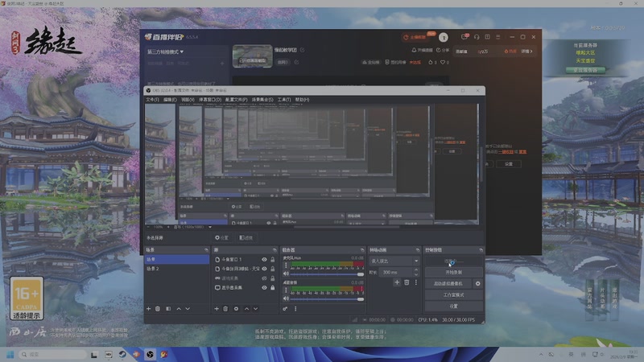Remove selected source with trash icon

(225, 309)
